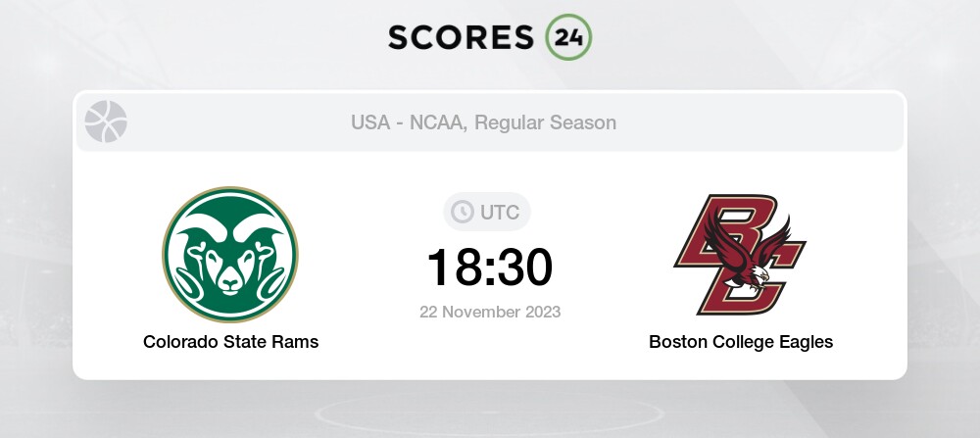Select the Colorado State Rams team name

coord(230,342)
